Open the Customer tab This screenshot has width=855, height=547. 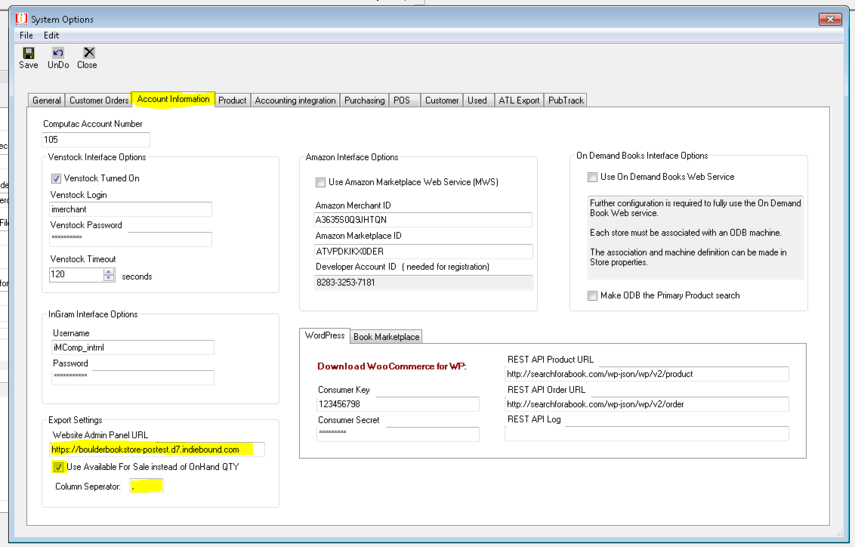pos(442,100)
